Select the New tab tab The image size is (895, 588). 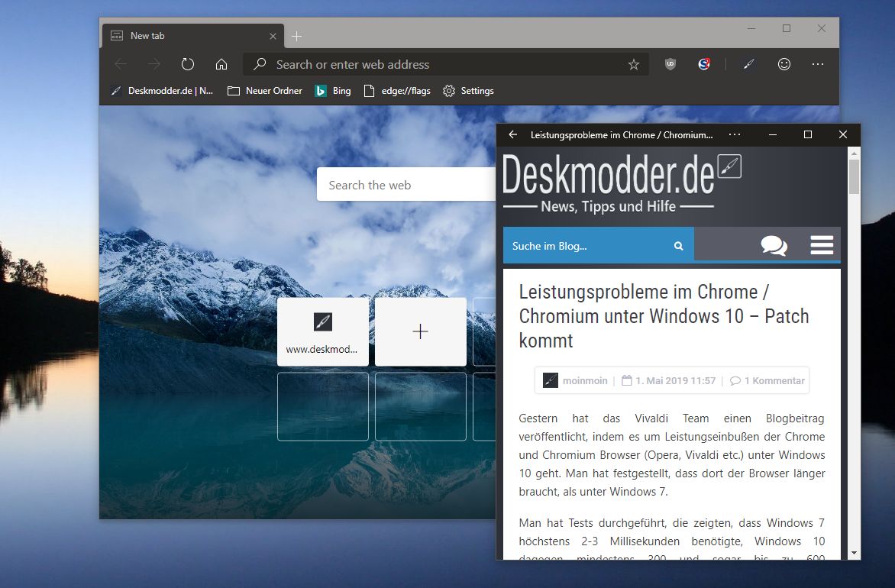(193, 36)
